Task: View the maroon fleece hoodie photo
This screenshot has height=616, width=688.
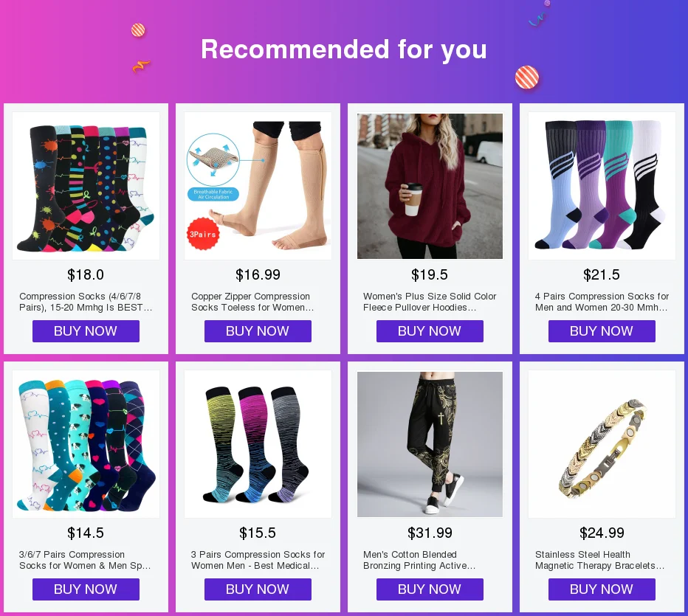Action: 430,186
